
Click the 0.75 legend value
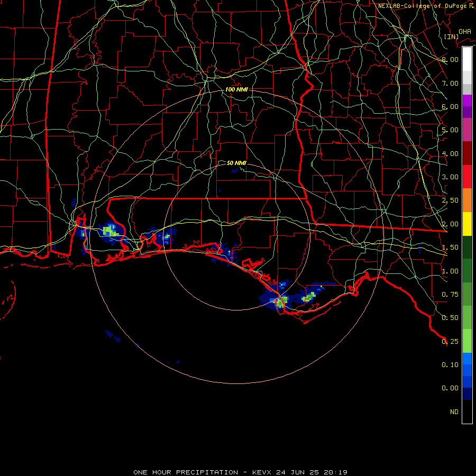(450, 295)
